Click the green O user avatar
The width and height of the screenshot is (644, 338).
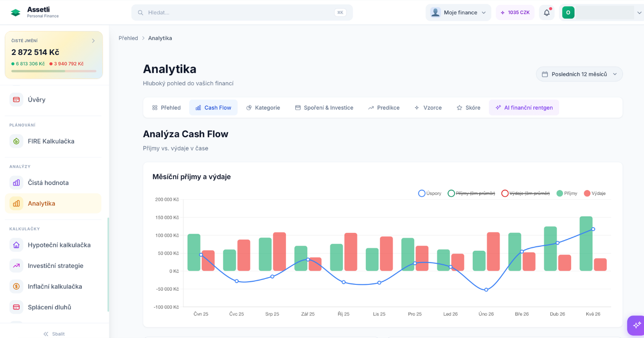coord(568,13)
